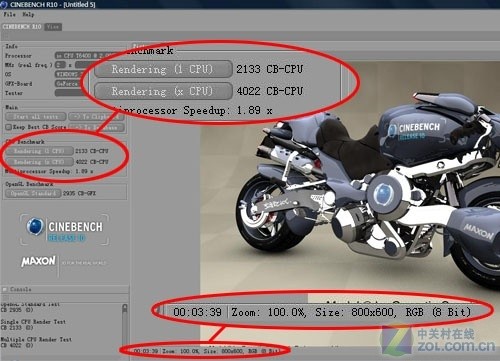Run small Rendering (x CPU) button in left panel
Screen dimensions: 500x361
[39, 162]
